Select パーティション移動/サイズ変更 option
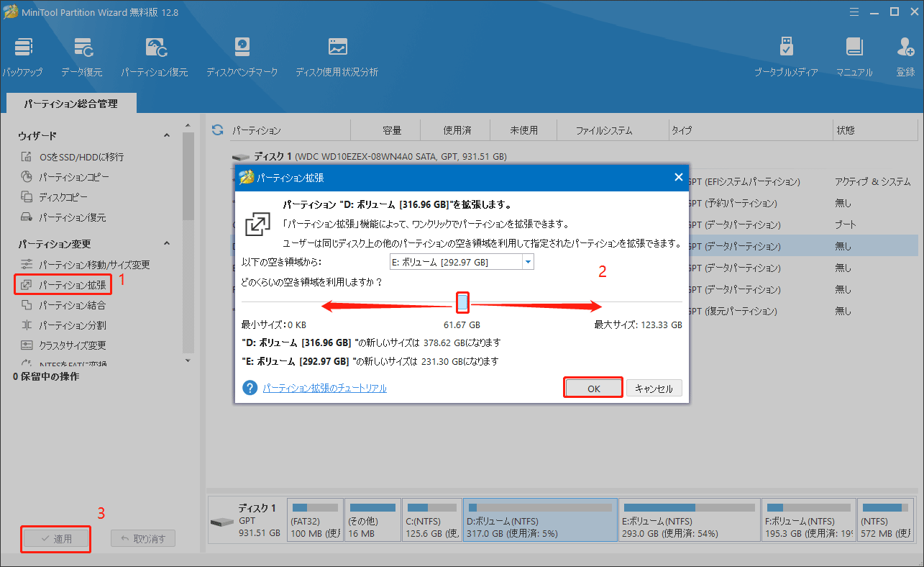This screenshot has height=567, width=924. click(85, 265)
